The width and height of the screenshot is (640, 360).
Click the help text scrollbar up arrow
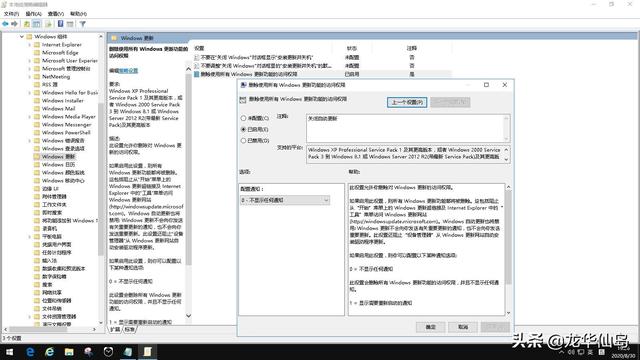point(508,187)
